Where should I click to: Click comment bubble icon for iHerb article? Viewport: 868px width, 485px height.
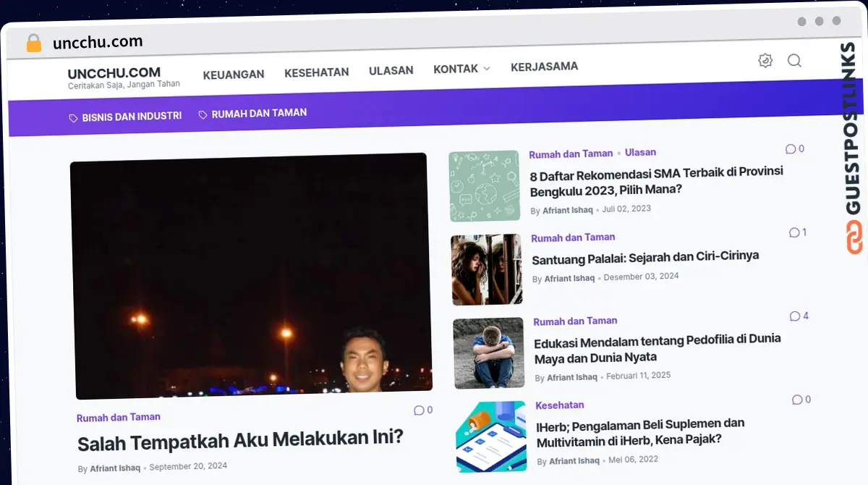tap(797, 400)
